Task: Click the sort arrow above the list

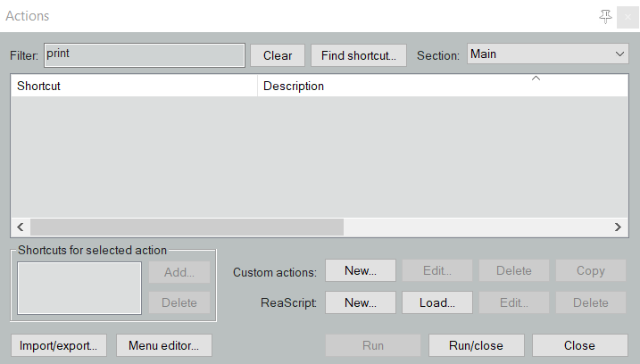Action: 536,79
